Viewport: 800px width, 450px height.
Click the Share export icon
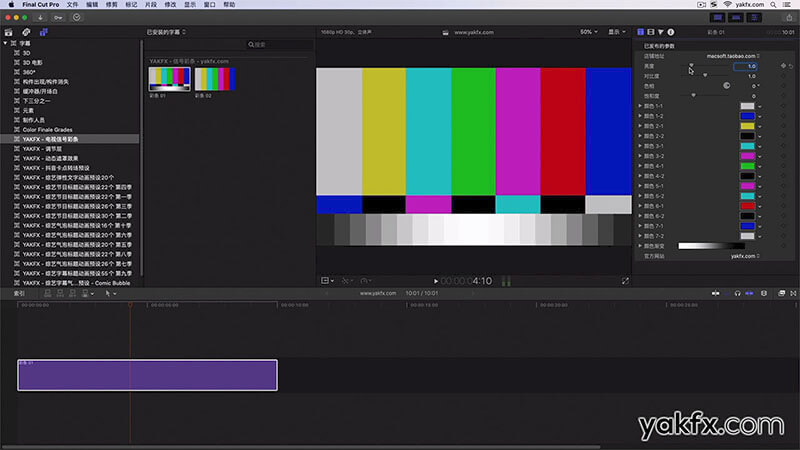[x=789, y=17]
